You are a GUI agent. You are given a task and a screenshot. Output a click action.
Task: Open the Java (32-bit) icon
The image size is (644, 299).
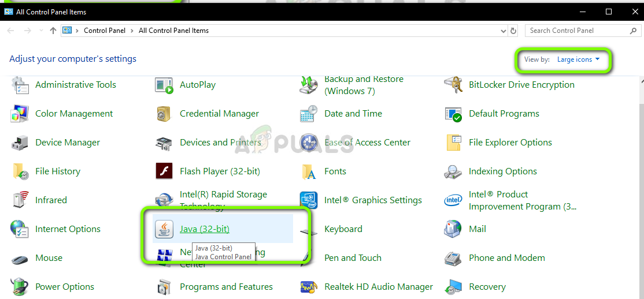click(x=165, y=229)
